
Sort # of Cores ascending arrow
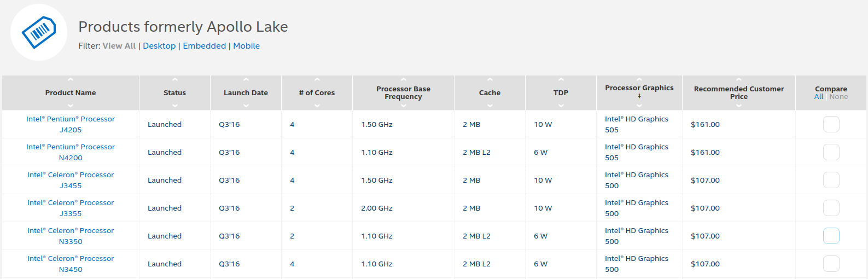point(317,80)
